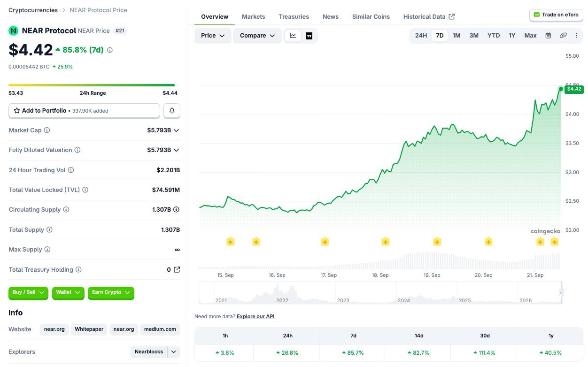Screen dimensions: 588x367
Task: Click the $4.42 current price label on chart
Action: [x=574, y=89]
